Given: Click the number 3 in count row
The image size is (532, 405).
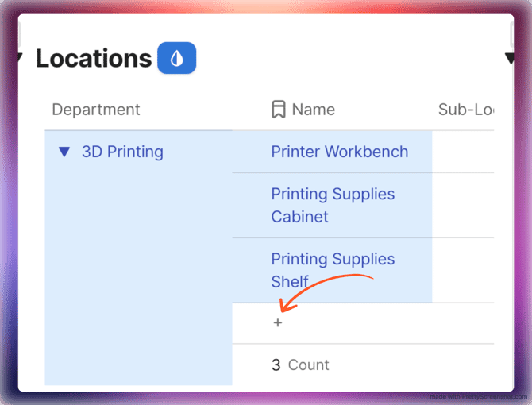Looking at the screenshot, I should tap(276, 365).
